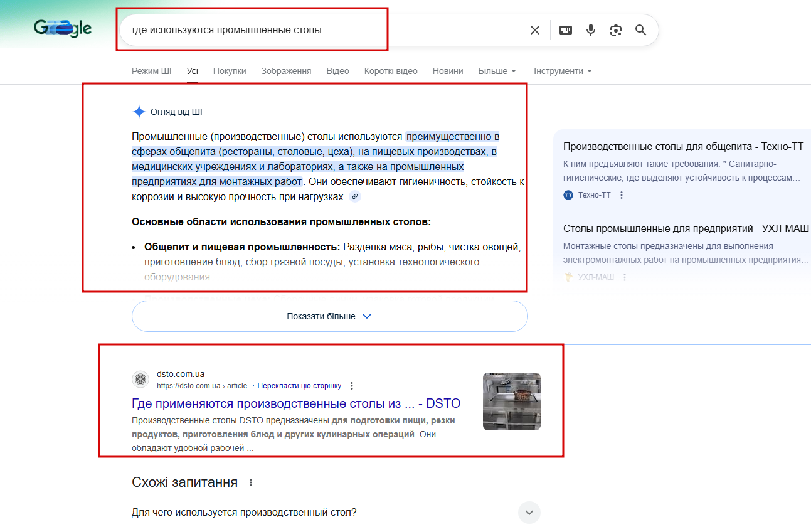This screenshot has width=811, height=532.
Task: Start voice search with the microphone
Action: point(590,30)
